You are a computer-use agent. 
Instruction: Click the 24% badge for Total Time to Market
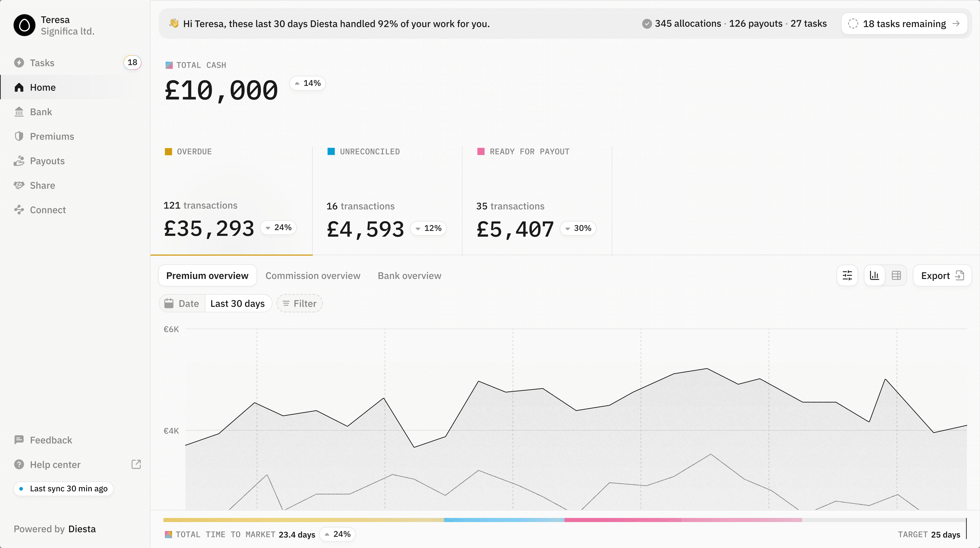click(337, 534)
